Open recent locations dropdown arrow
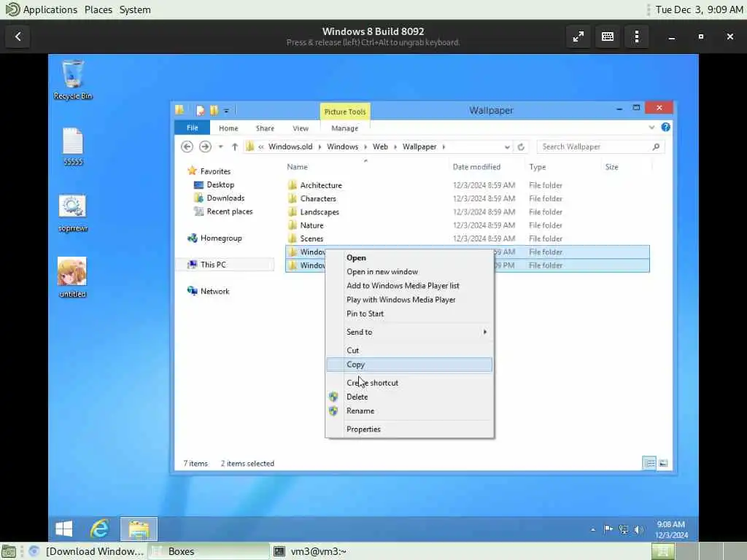The width and height of the screenshot is (747, 560). point(220,147)
